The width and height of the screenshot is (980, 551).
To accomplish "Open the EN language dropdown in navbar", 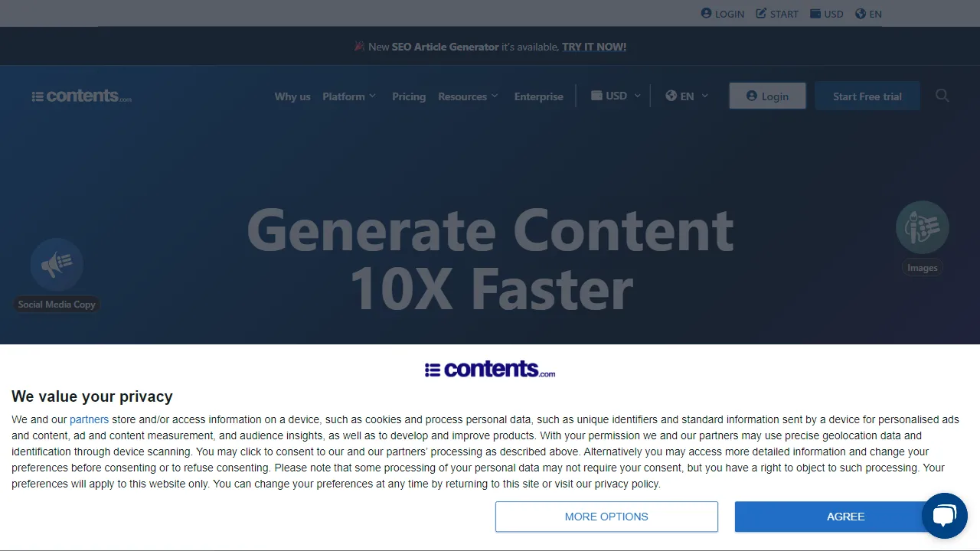I will [x=687, y=96].
